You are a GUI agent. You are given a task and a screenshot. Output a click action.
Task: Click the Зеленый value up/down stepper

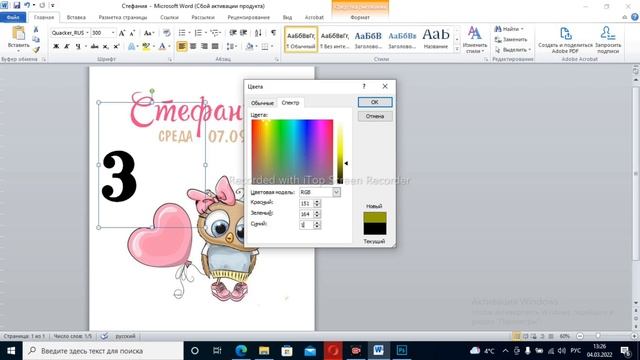[317, 214]
